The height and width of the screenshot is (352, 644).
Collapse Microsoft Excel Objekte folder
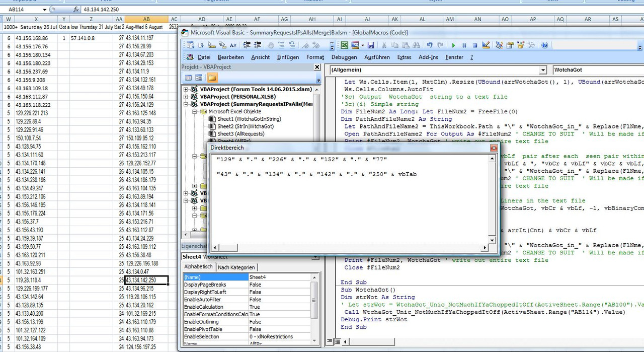pos(194,112)
